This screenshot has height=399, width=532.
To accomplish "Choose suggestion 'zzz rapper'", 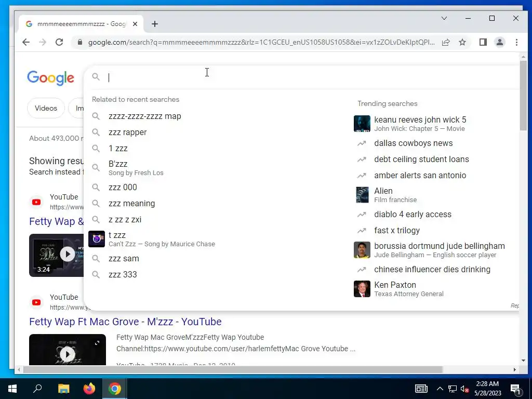I will pyautogui.click(x=128, y=132).
